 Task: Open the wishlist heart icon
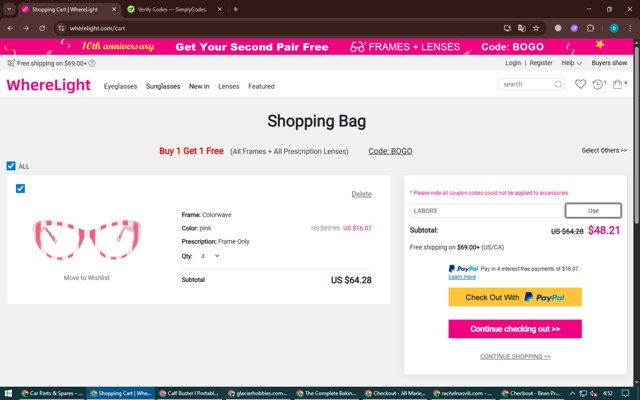(580, 84)
